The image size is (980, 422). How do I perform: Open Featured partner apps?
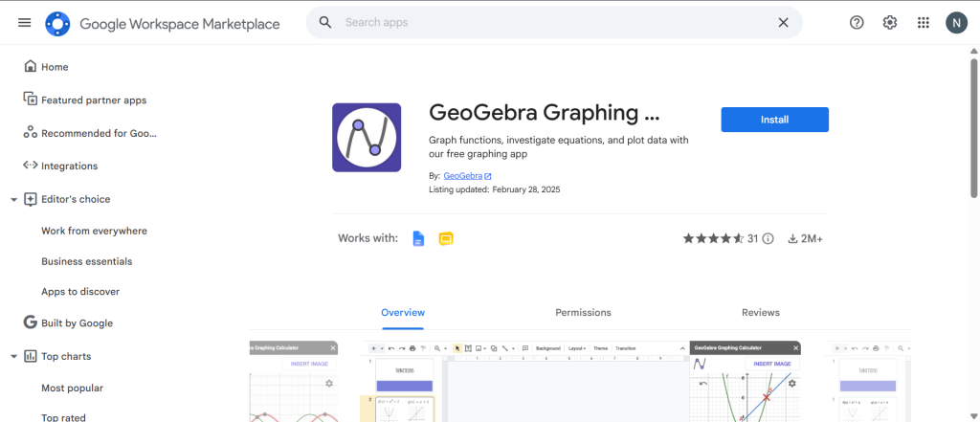[x=94, y=100]
